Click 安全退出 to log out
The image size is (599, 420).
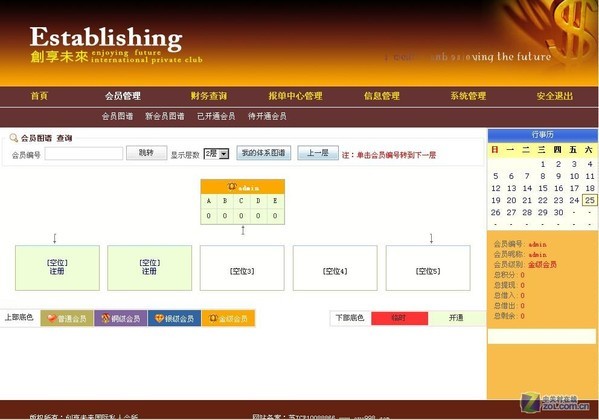tap(555, 96)
